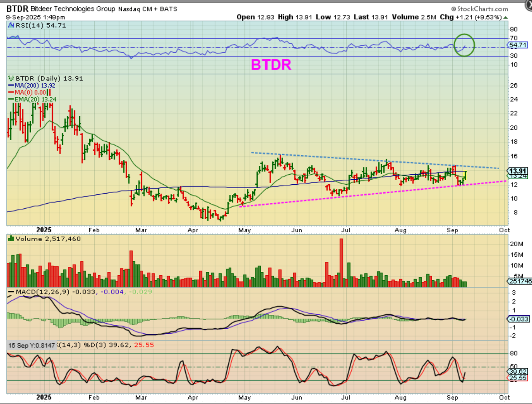The image size is (532, 404).
Task: Click the bold BTDR ticker in the header
Action: (17, 9)
